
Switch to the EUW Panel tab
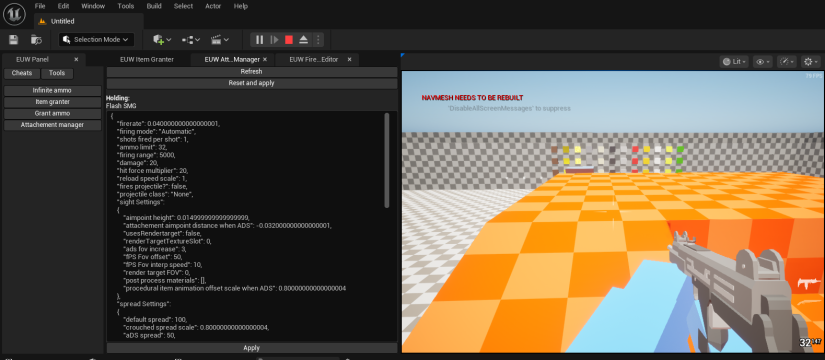tap(33, 59)
